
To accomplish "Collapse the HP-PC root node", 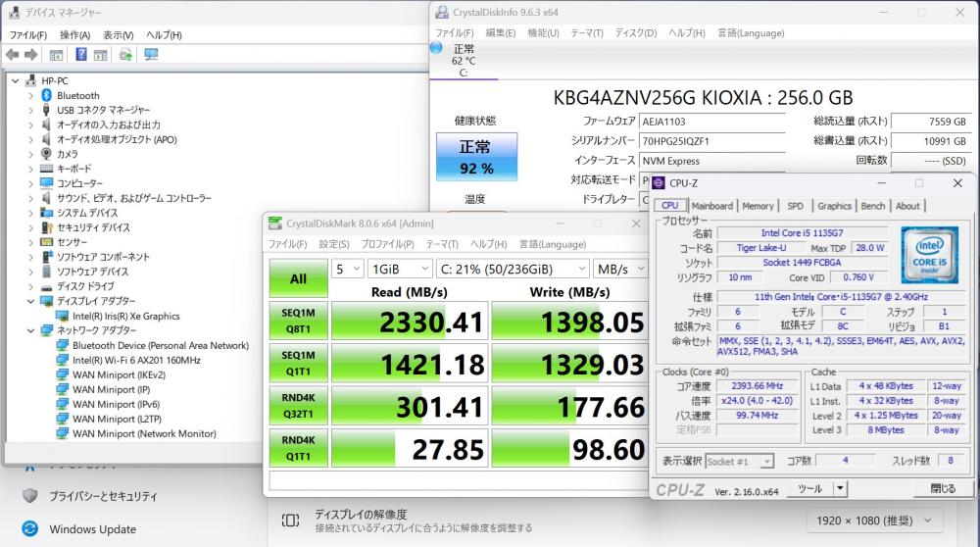I will (x=16, y=80).
